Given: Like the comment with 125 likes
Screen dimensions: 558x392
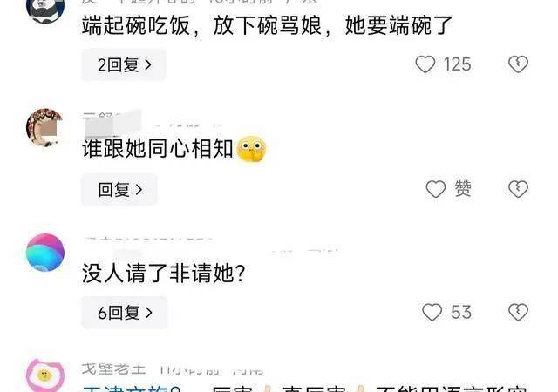Looking at the screenshot, I should pos(425,64).
